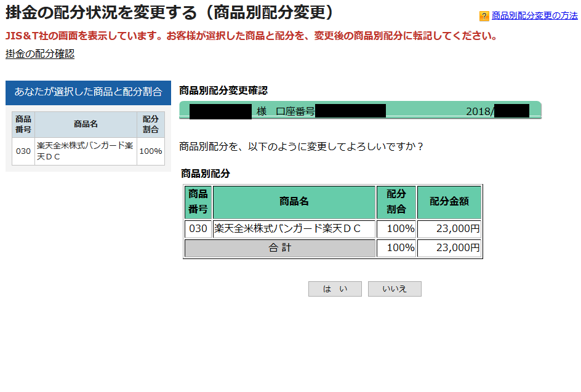Click the 030 product number in the green table
The height and width of the screenshot is (392, 581).
point(198,229)
